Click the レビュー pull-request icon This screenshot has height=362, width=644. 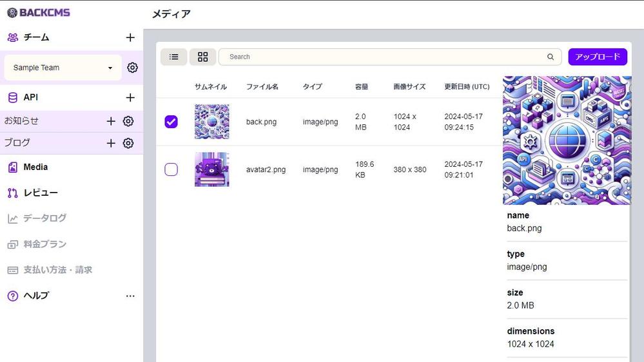13,193
